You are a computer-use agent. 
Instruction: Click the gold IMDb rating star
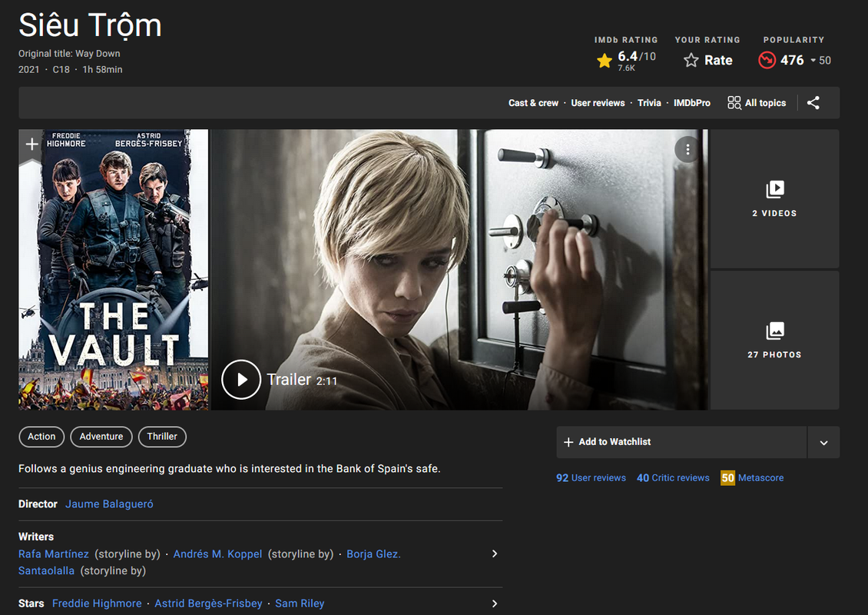tap(605, 61)
